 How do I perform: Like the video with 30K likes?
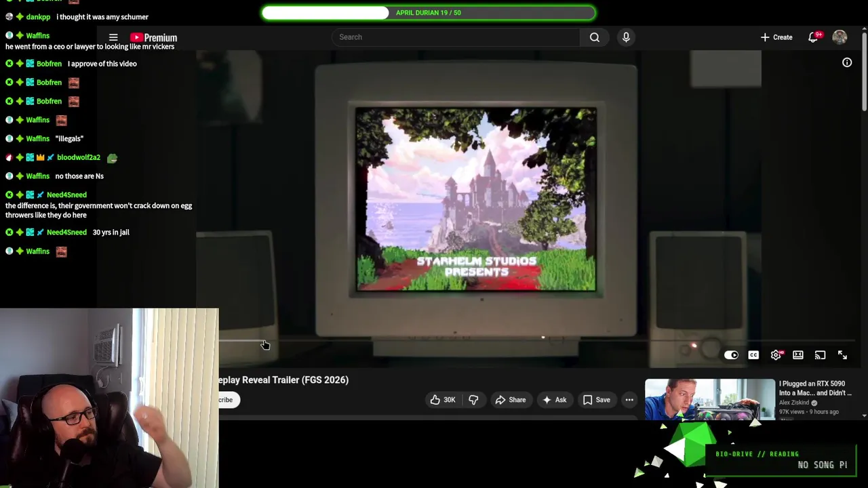coord(442,400)
